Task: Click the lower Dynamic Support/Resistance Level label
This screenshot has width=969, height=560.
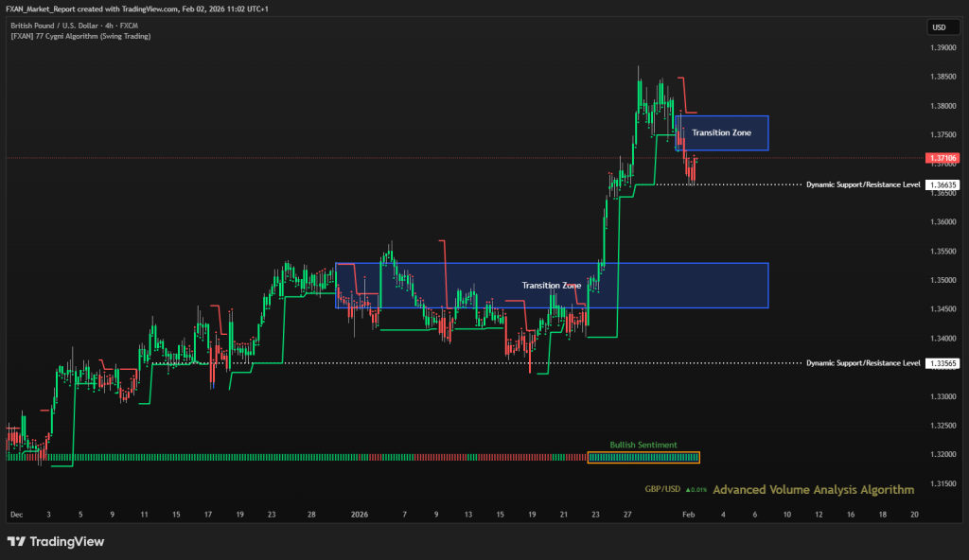Action: pyautogui.click(x=862, y=362)
